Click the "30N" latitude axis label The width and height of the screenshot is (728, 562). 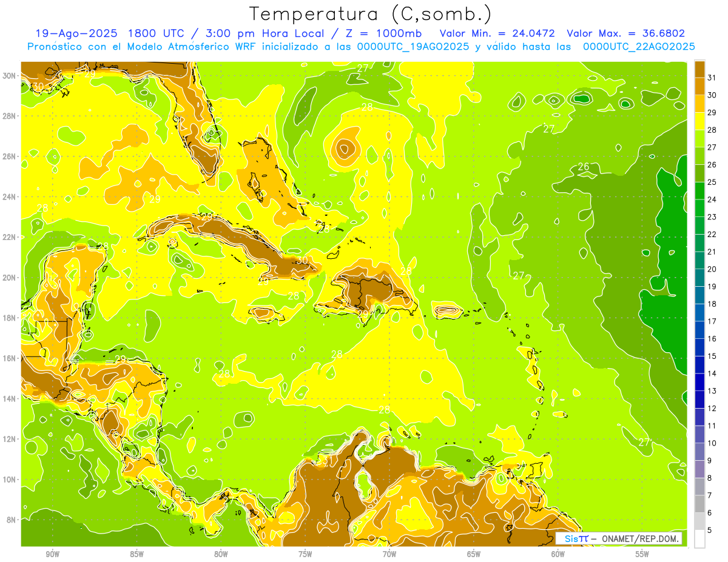[9, 75]
